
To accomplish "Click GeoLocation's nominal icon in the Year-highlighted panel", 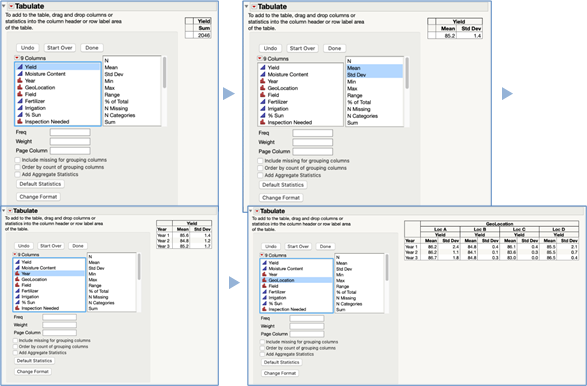I will tap(17, 279).
